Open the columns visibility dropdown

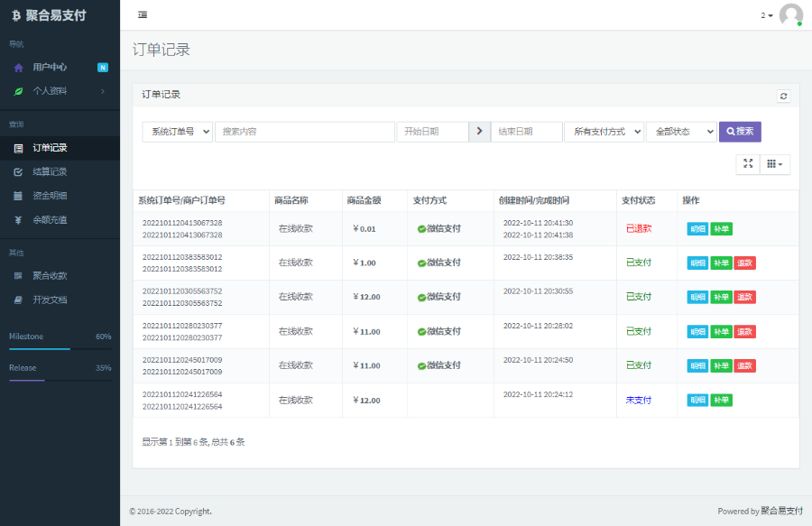pos(775,164)
